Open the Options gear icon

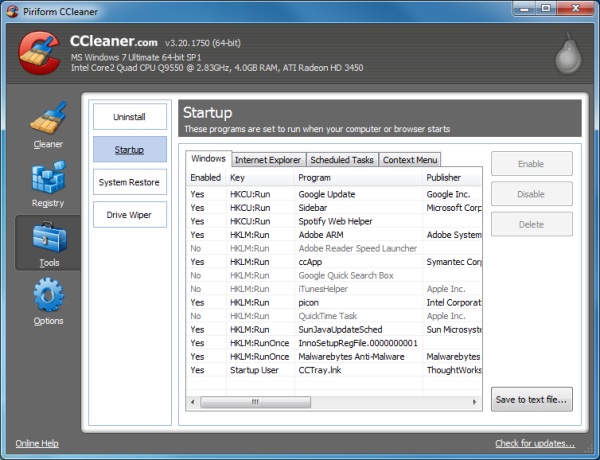pos(48,295)
